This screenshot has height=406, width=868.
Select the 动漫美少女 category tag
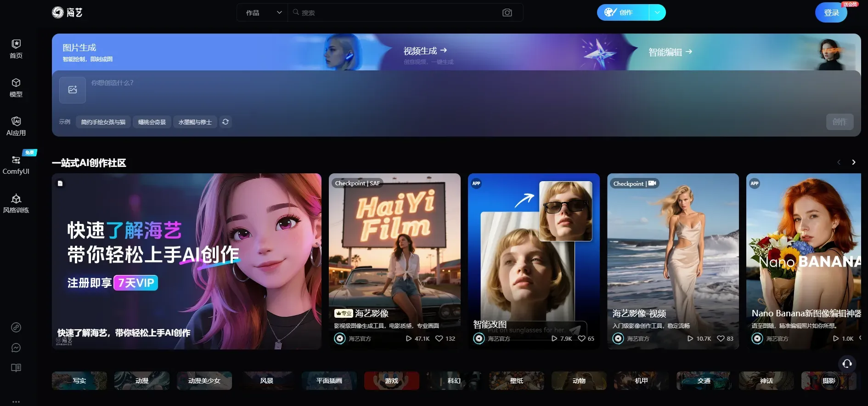pos(204,381)
